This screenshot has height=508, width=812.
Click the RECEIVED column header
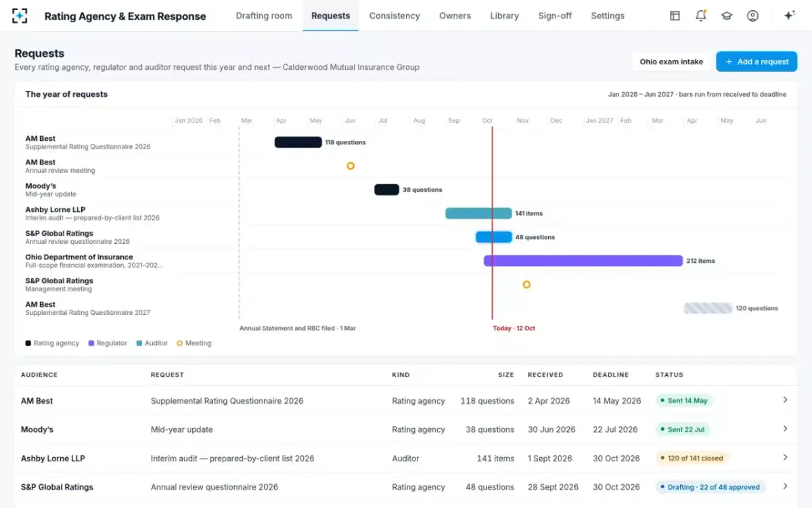click(x=545, y=375)
